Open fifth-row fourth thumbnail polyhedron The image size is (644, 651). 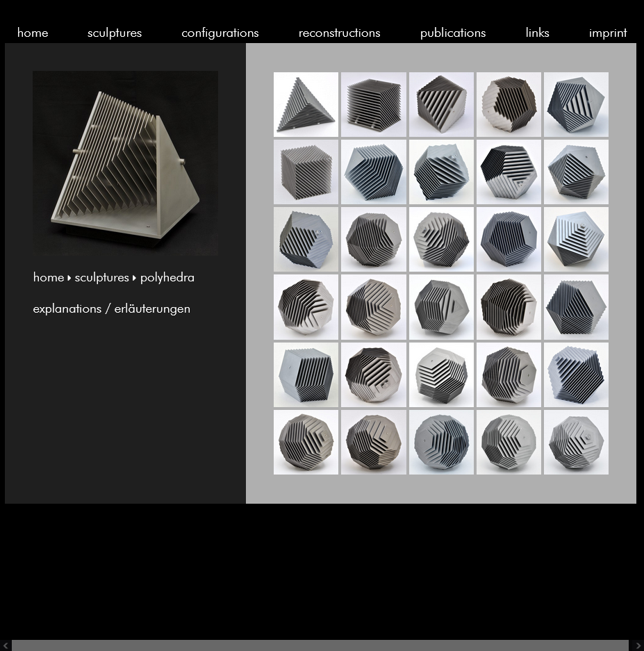click(509, 375)
